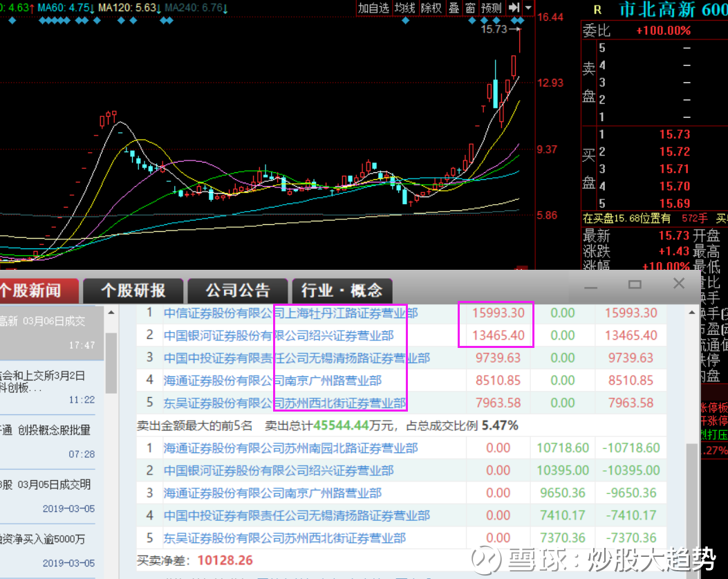
Task: Click the table scrollbar up arrow
Action: coord(692,313)
